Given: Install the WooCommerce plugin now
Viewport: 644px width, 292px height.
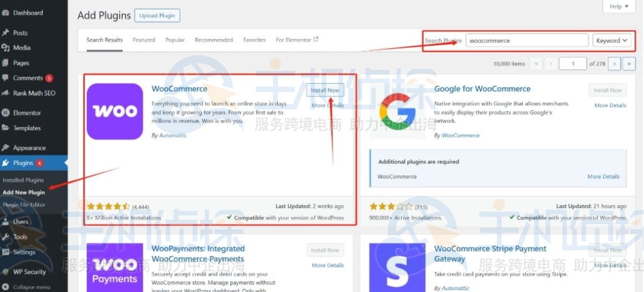Looking at the screenshot, I should click(325, 90).
